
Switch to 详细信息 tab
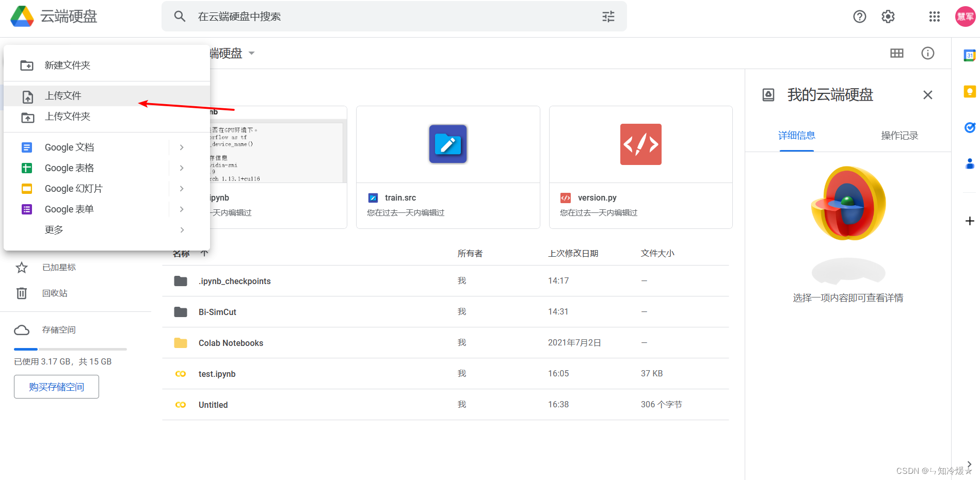coord(796,136)
